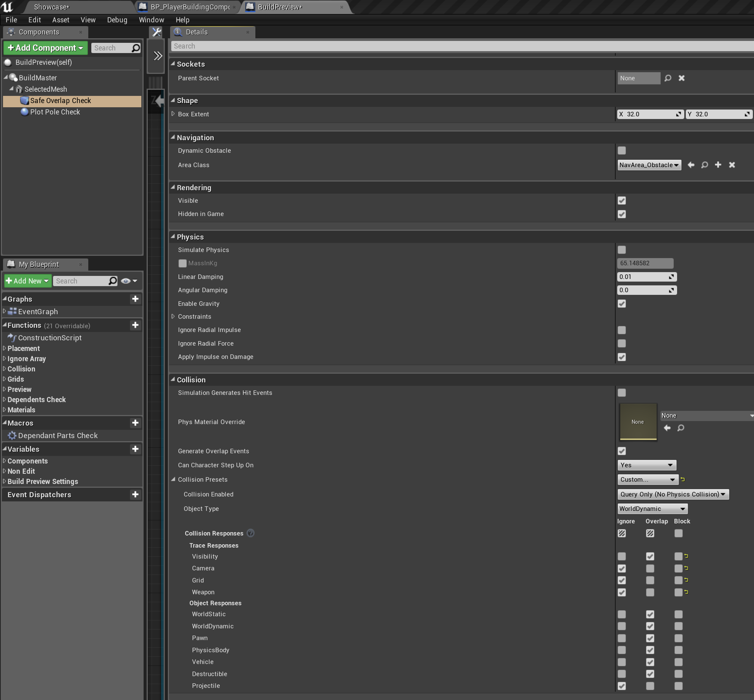Enable the Simulate Physics checkbox
Image resolution: width=754 pixels, height=700 pixels.
pyautogui.click(x=622, y=250)
